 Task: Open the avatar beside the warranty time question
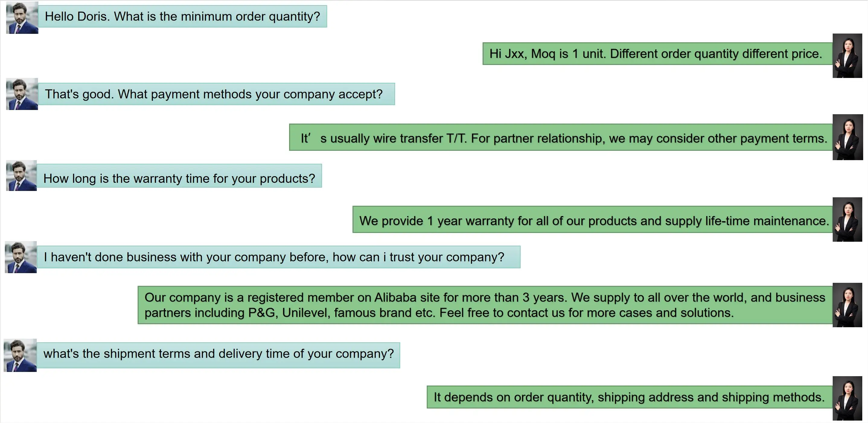[x=21, y=176]
